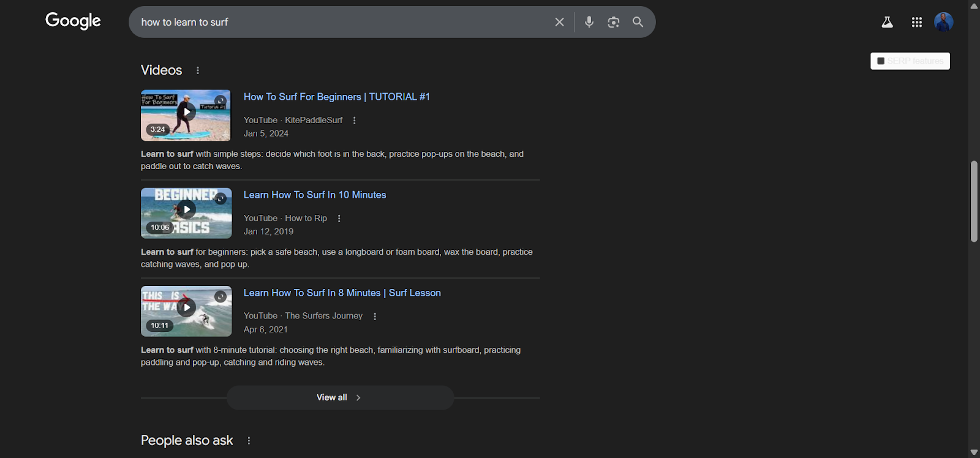980x458 pixels.
Task: Expand preview icon on the 3:24 video thumbnail
Action: coord(221,101)
